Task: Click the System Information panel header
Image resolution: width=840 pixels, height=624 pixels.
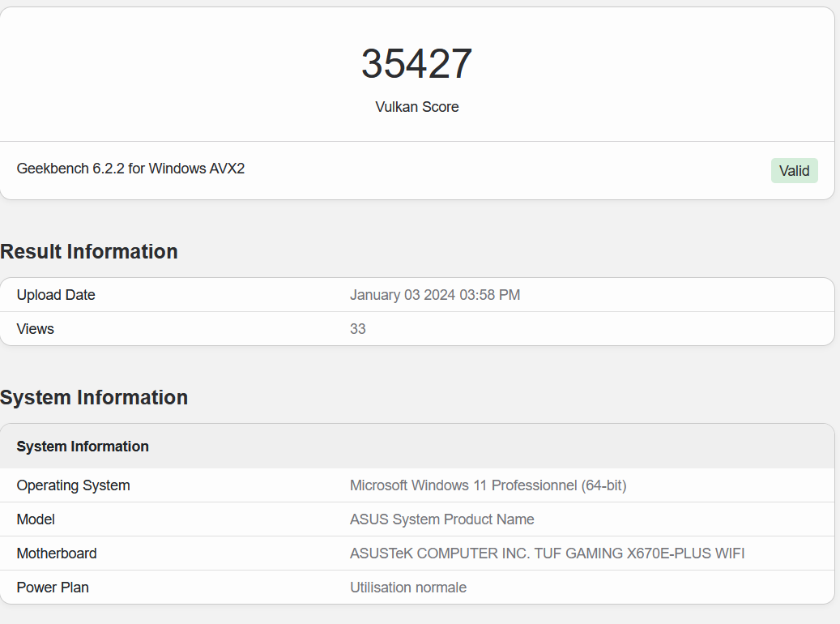Action: 82,447
